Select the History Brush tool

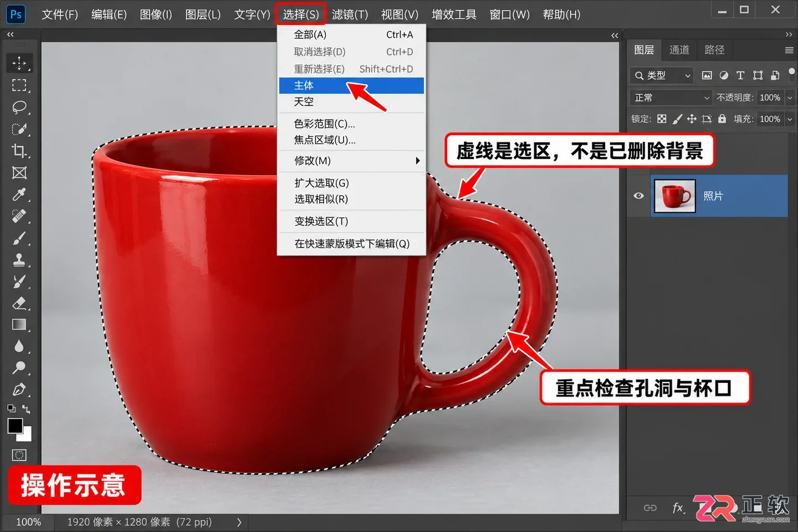[19, 282]
